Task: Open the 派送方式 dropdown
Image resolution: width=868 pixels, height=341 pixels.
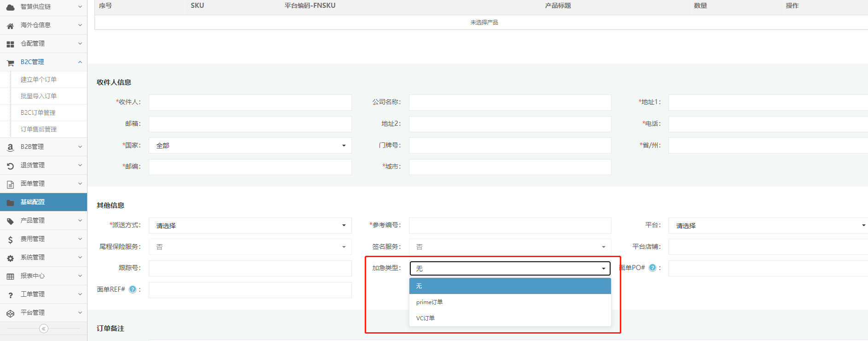Action: (250, 225)
